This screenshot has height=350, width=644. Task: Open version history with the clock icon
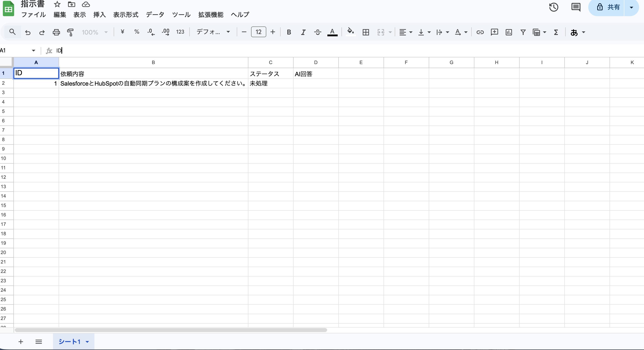tap(554, 7)
